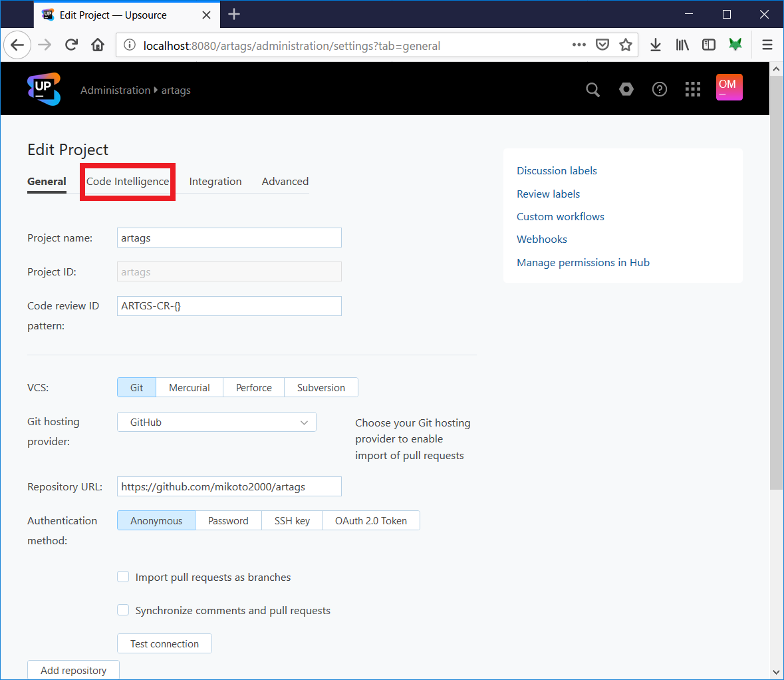
Task: Bookmark the page with the star icon
Action: point(626,45)
